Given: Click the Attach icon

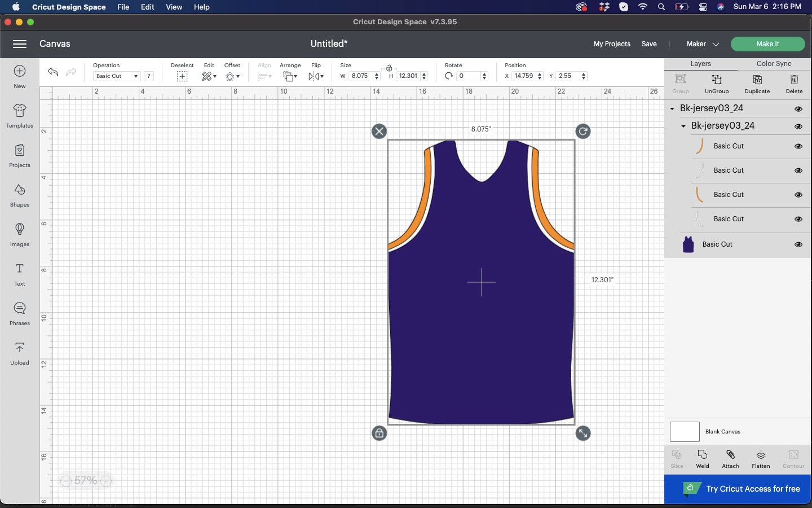Looking at the screenshot, I should [730, 458].
